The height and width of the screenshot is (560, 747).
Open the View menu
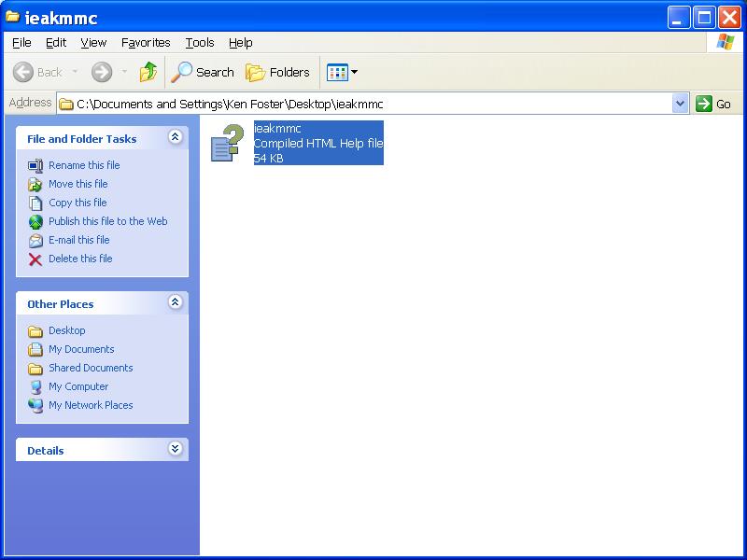point(93,43)
